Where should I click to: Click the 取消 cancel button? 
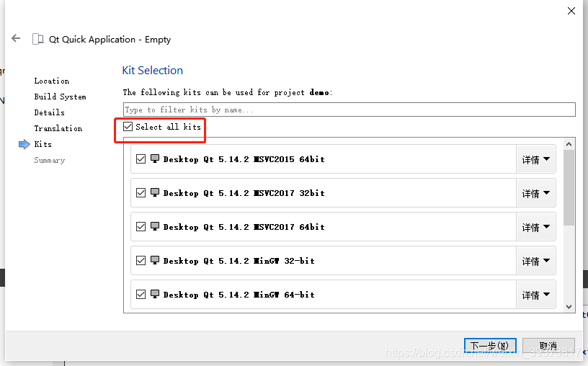[x=548, y=345]
